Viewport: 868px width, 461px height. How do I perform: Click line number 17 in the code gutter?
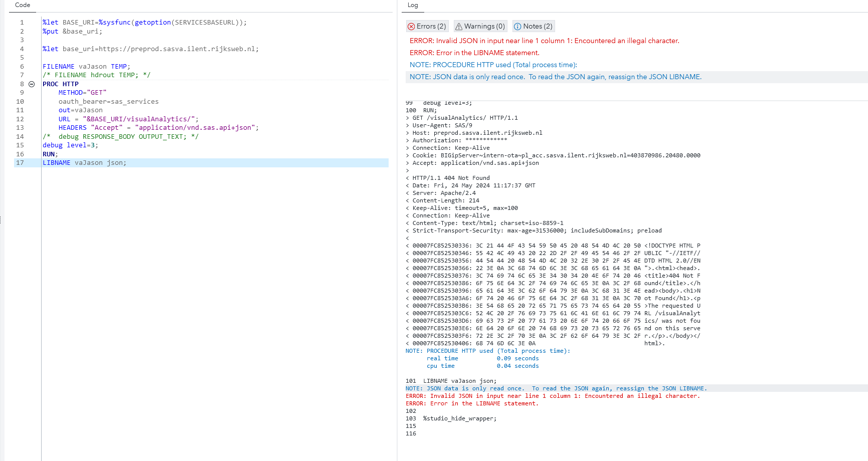click(x=20, y=162)
